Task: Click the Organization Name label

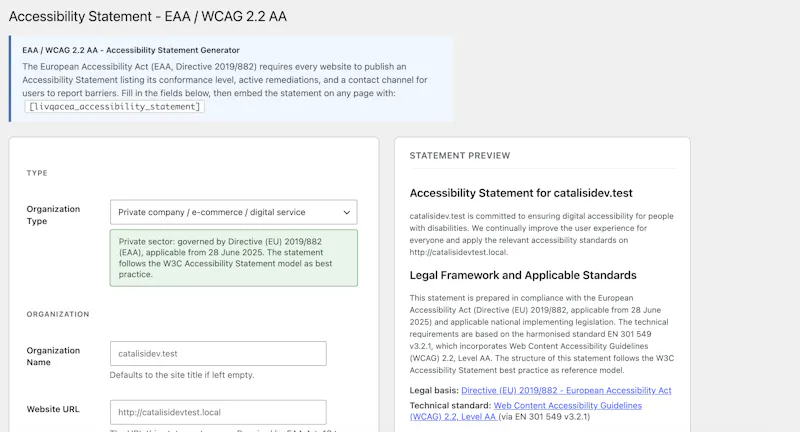Action: coord(53,356)
